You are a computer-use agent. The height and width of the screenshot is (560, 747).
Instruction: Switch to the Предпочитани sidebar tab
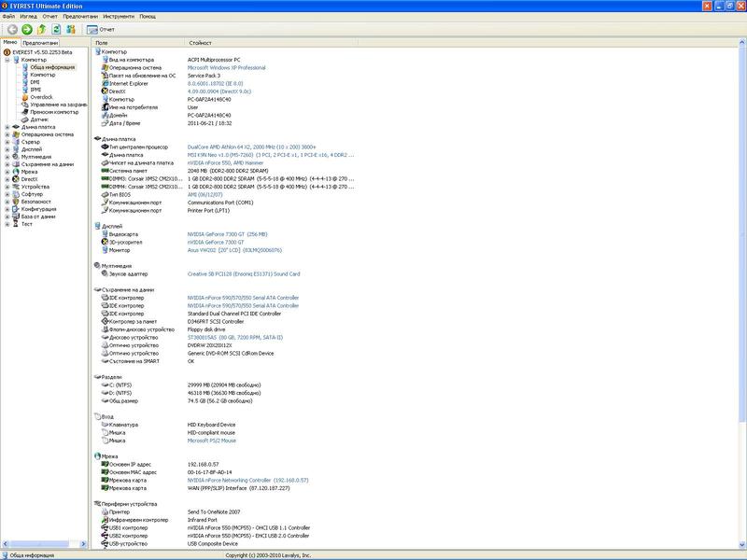pos(40,43)
